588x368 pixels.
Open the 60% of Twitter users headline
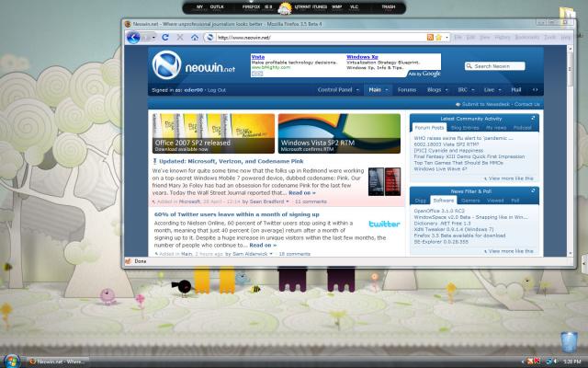click(237, 214)
